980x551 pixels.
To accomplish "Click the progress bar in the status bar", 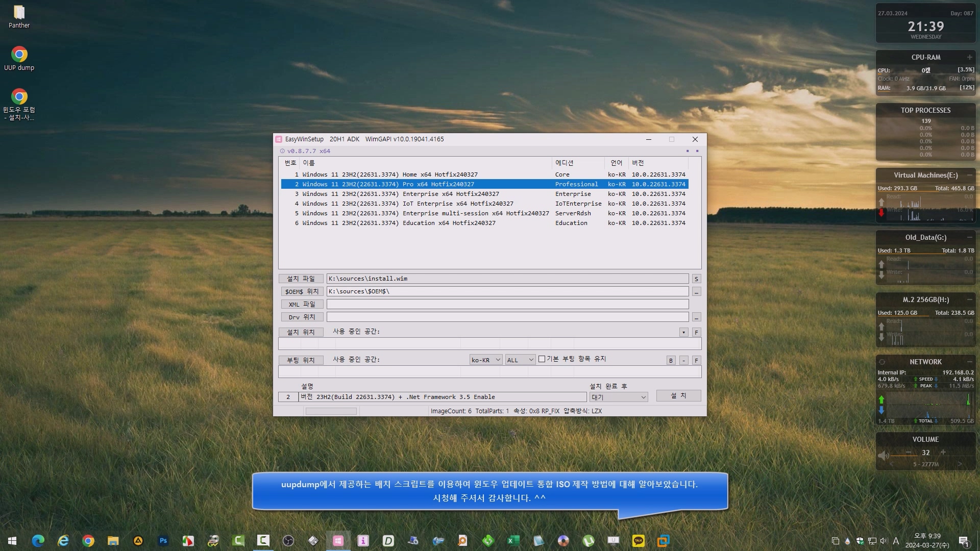I will (x=331, y=411).
